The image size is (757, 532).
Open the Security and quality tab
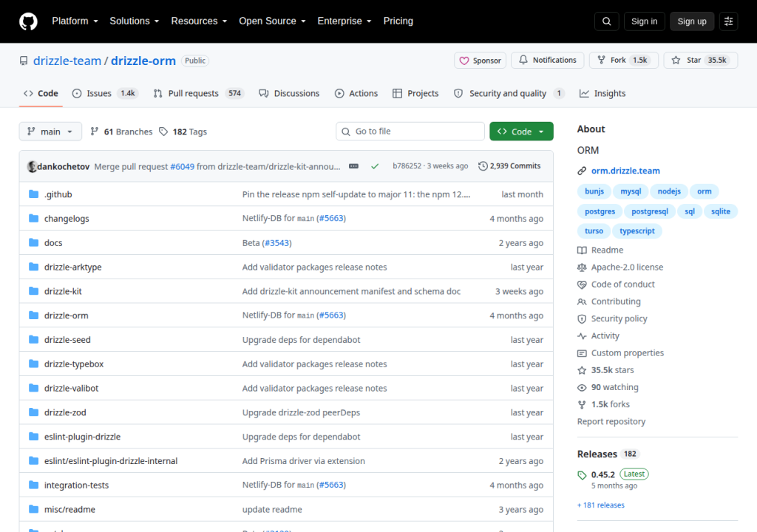509,93
